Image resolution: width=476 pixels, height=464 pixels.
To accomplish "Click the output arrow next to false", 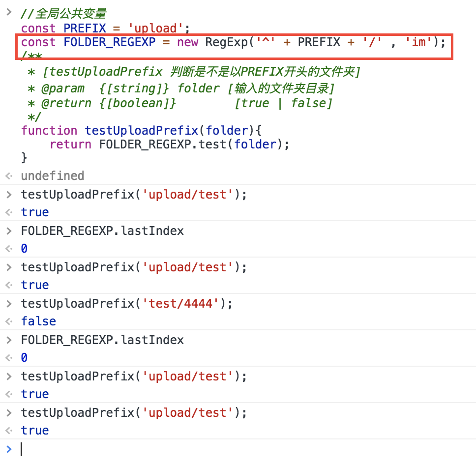I will pos(8,321).
